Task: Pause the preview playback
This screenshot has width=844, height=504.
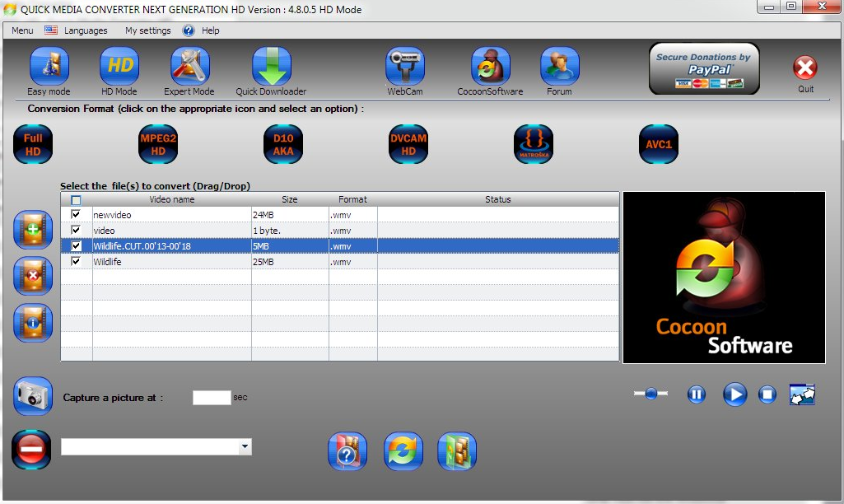Action: (697, 394)
